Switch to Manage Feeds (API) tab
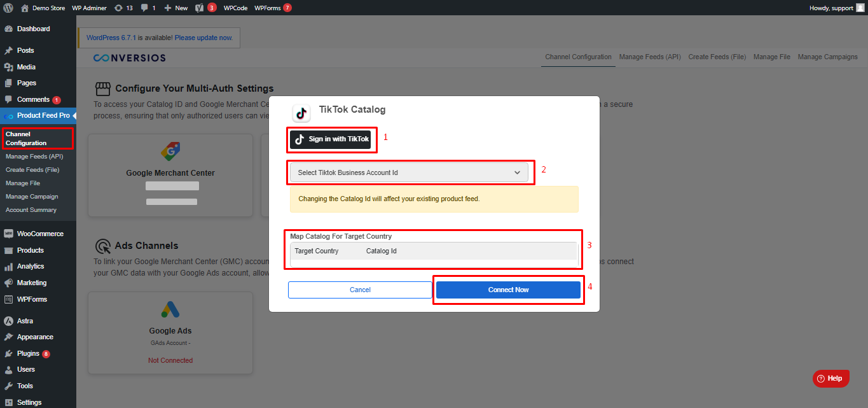The height and width of the screenshot is (408, 868). 650,57
